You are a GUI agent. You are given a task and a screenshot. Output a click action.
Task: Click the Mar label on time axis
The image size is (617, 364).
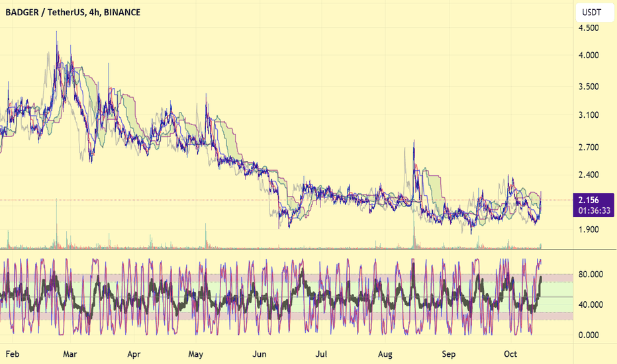pyautogui.click(x=70, y=354)
